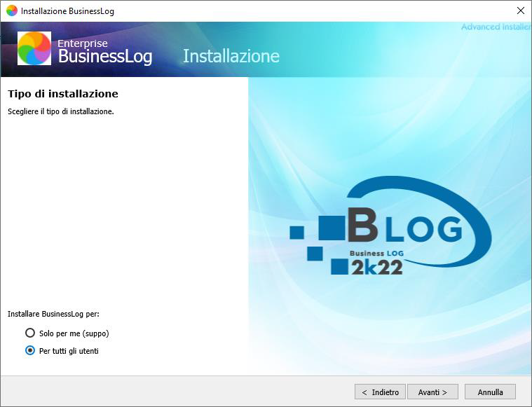This screenshot has width=532, height=407.
Task: Go back with the Indietro button
Action: click(380, 392)
